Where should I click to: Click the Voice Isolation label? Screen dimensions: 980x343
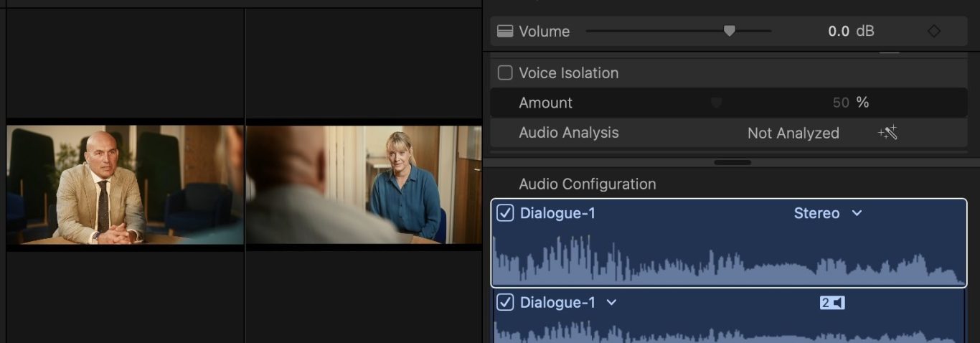[x=568, y=73]
